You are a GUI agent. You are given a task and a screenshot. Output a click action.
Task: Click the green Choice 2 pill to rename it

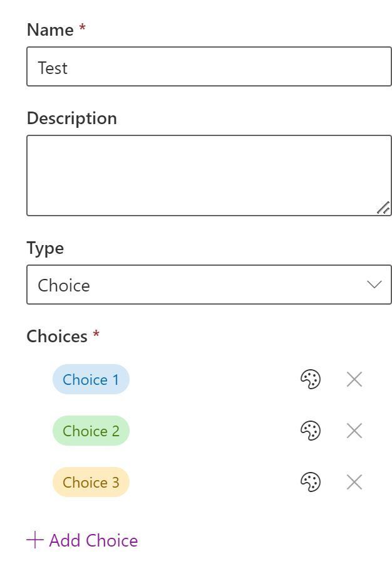pyautogui.click(x=91, y=431)
